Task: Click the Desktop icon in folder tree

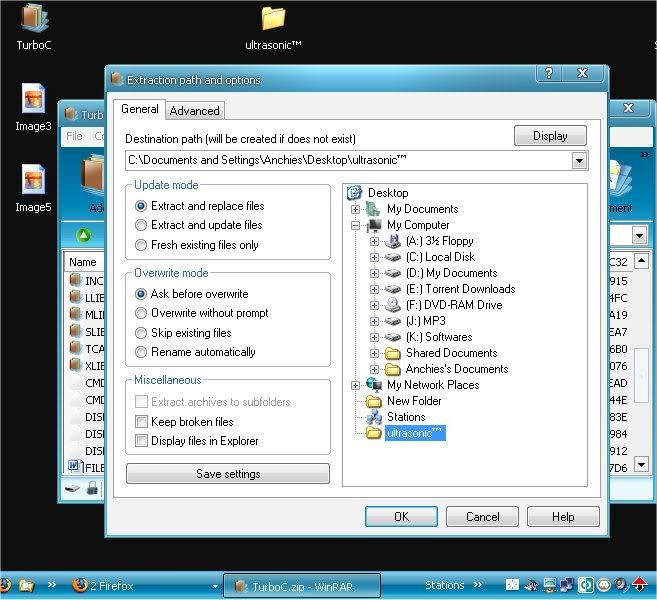Action: 354,193
